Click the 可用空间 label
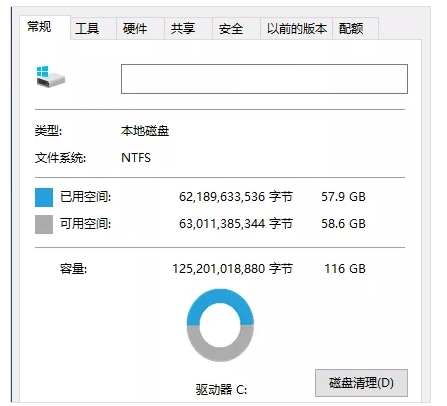Viewport: 447px width, 406px height. tap(85, 224)
